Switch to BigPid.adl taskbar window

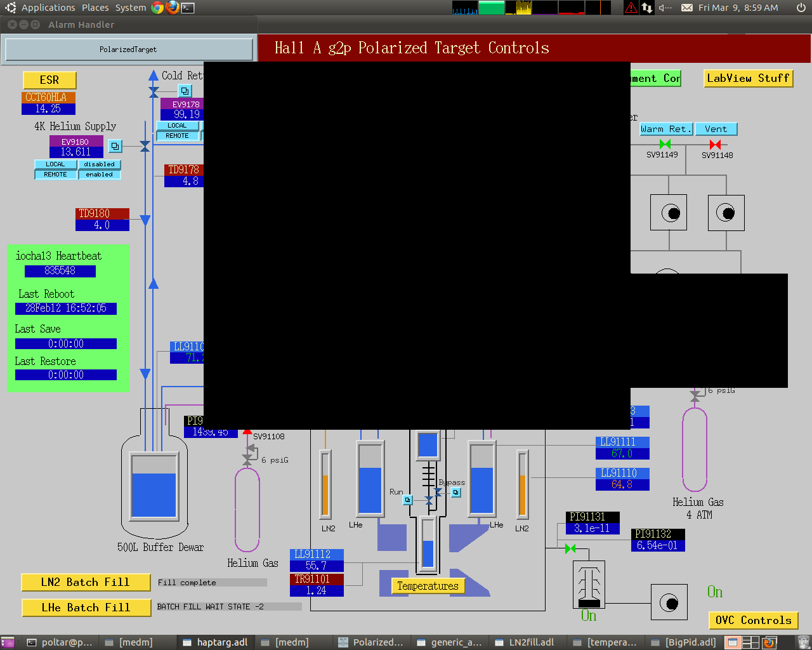coord(683,642)
